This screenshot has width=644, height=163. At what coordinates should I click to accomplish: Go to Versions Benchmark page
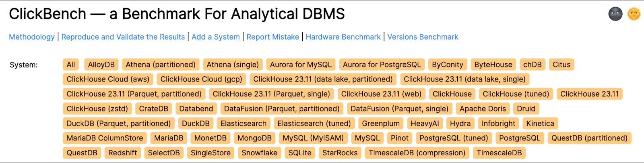tap(423, 37)
